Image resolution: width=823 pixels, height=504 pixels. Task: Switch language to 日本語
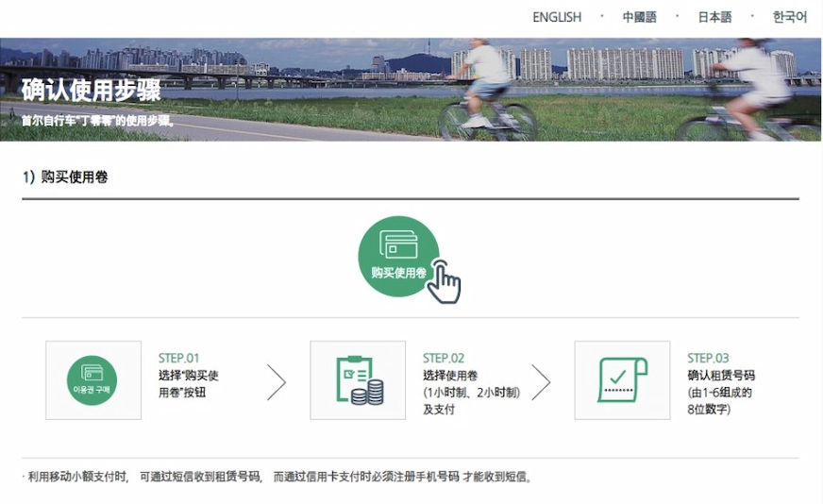click(x=714, y=17)
